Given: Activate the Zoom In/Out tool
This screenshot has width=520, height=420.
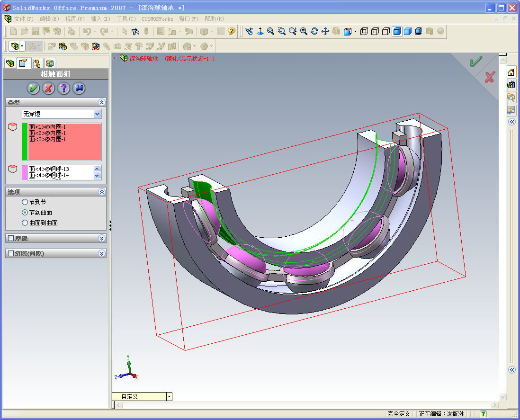Looking at the screenshot, I should (x=293, y=32).
